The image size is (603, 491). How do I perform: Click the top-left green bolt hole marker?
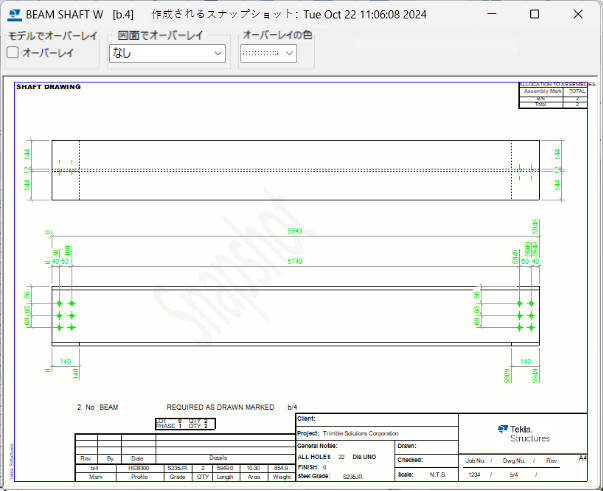point(60,303)
